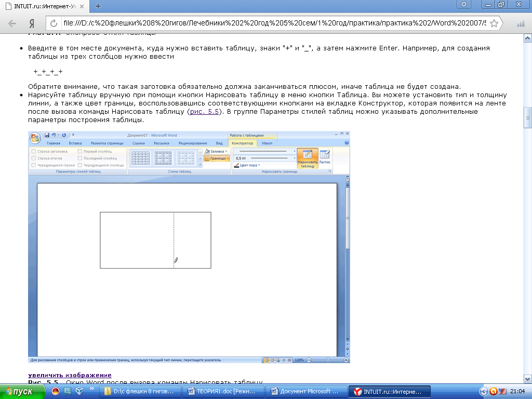Click browser page scrollbar thumb

point(528,118)
